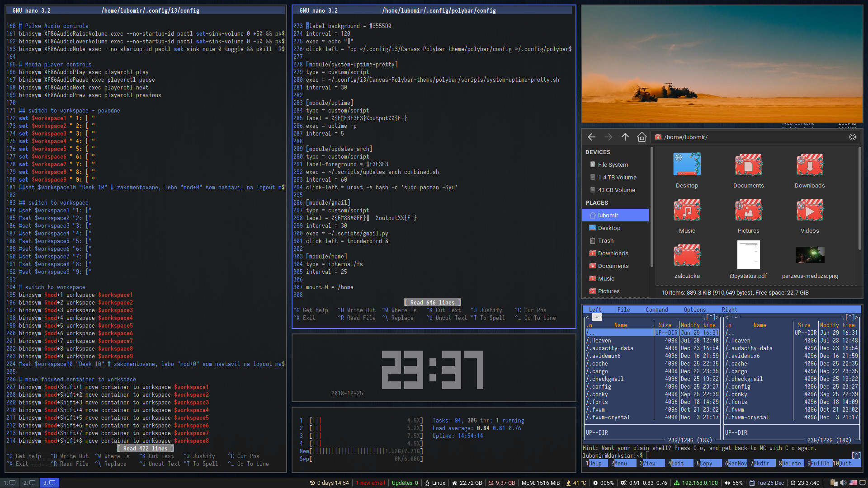Image resolution: width=868 pixels, height=488 pixels.
Task: Click the Tue 25 Dec date module
Action: click(767, 483)
